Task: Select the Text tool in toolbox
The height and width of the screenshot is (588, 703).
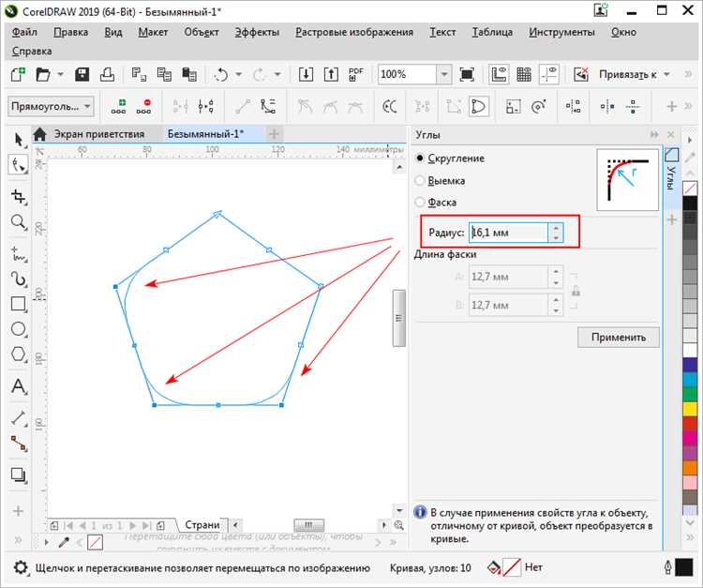Action: [x=18, y=386]
